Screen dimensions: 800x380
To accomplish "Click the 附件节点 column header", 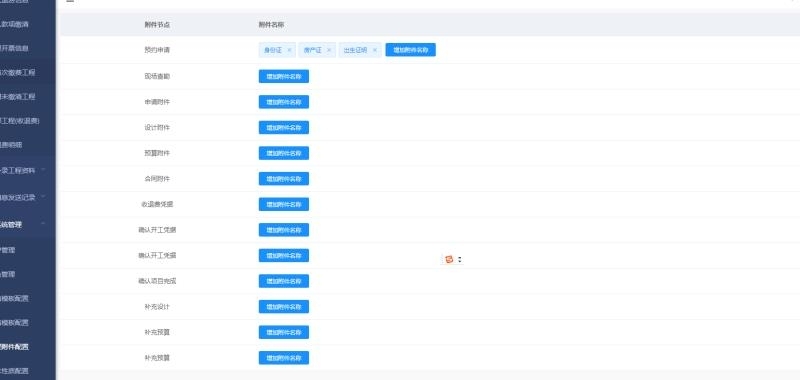I will pyautogui.click(x=157, y=24).
